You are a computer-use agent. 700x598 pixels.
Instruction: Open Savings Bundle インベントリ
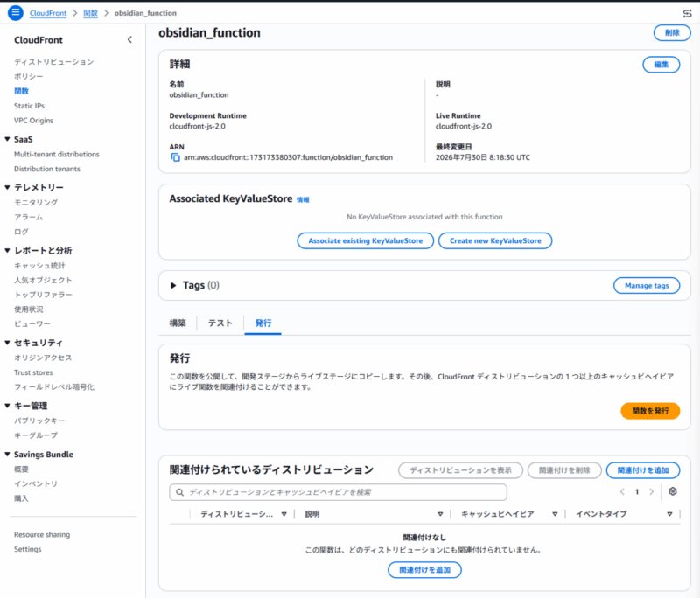point(36,483)
